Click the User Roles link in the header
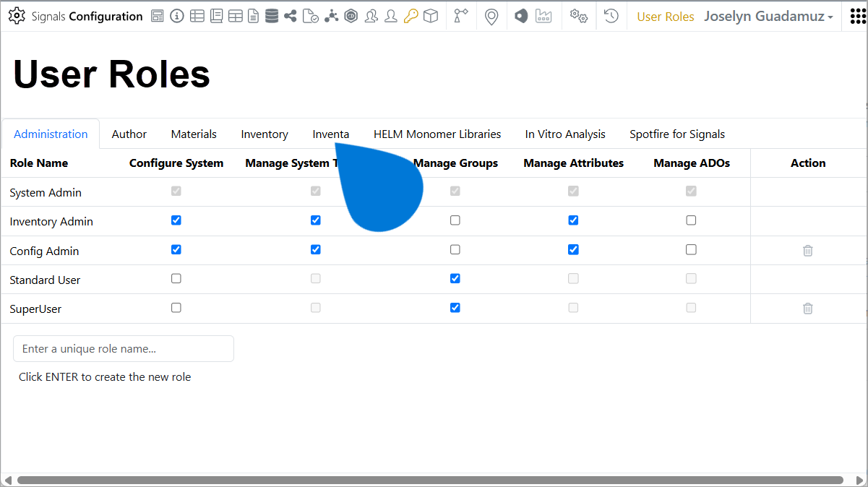Image resolution: width=868 pixels, height=487 pixels. pyautogui.click(x=665, y=16)
